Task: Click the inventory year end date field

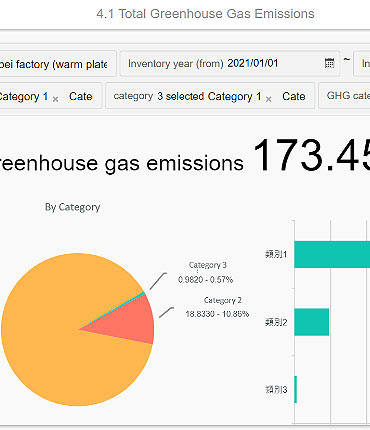Action: pyautogui.click(x=362, y=64)
